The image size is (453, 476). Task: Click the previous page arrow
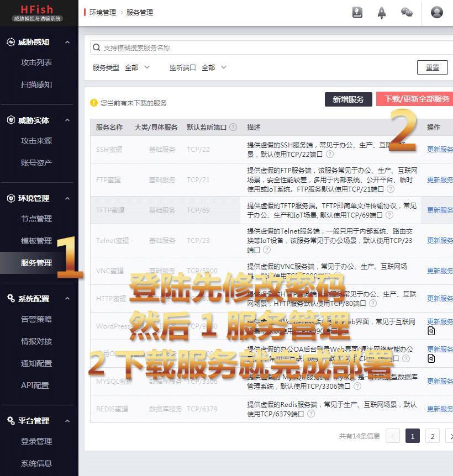393,436
